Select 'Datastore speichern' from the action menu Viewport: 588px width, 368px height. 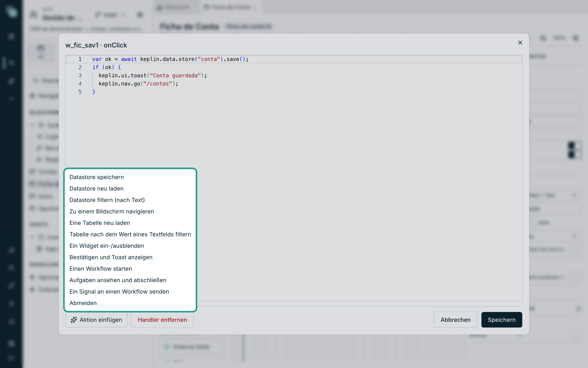130,177
